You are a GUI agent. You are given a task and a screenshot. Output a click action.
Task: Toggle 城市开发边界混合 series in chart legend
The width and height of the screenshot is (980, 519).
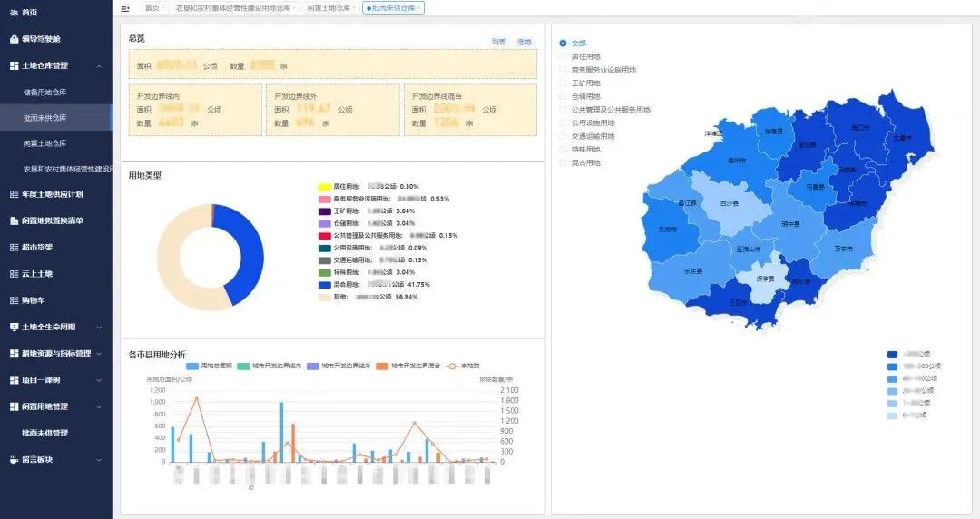(x=408, y=366)
